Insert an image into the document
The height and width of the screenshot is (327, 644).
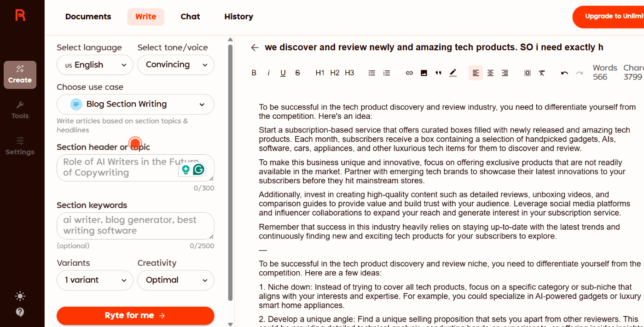coord(424,73)
